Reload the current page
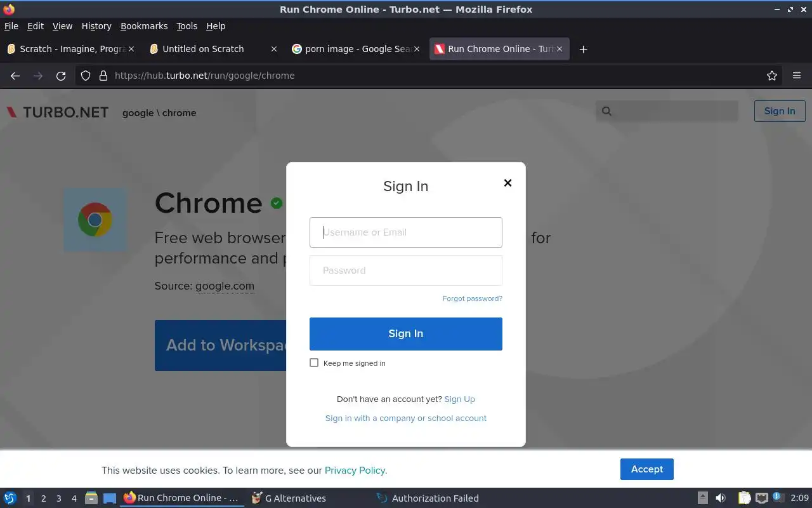The height and width of the screenshot is (508, 812). [x=61, y=76]
